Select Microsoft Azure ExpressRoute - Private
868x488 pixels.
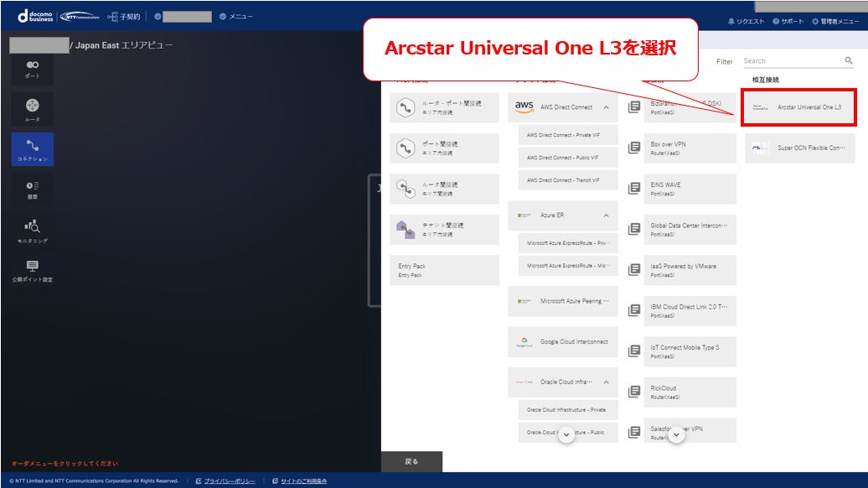coord(568,243)
